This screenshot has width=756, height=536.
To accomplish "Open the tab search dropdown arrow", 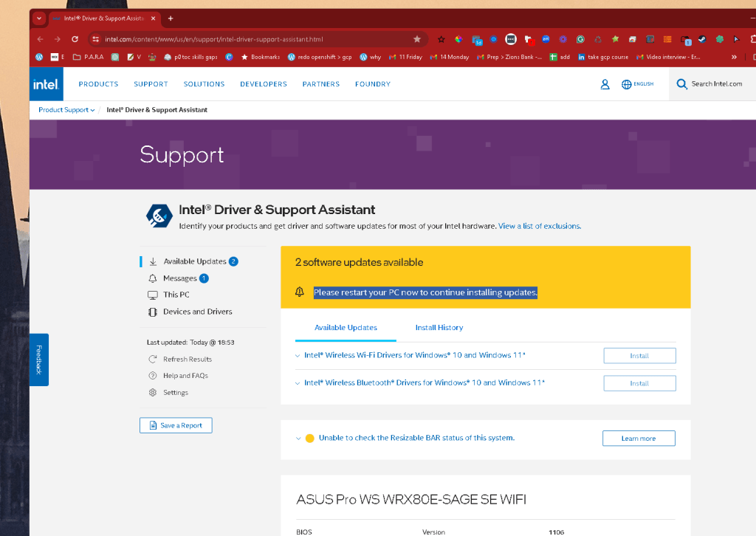I will coord(39,18).
